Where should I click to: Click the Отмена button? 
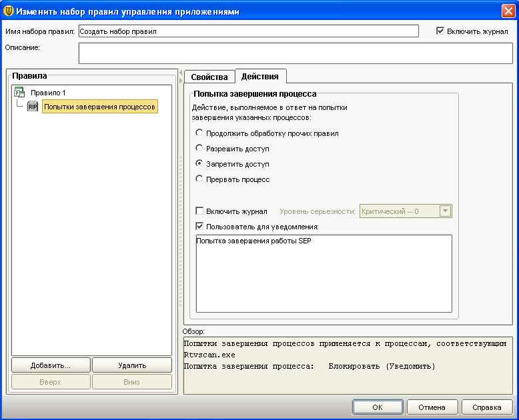pos(432,407)
